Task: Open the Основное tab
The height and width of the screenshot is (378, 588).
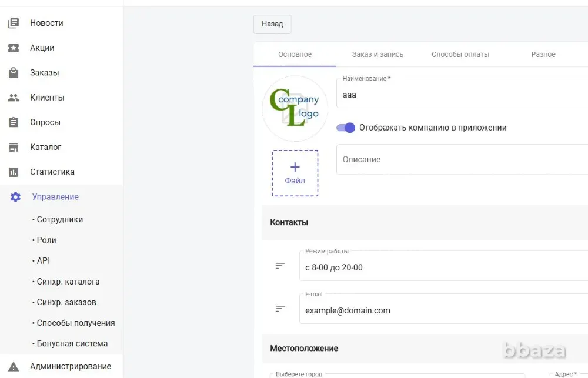Action: (295, 54)
